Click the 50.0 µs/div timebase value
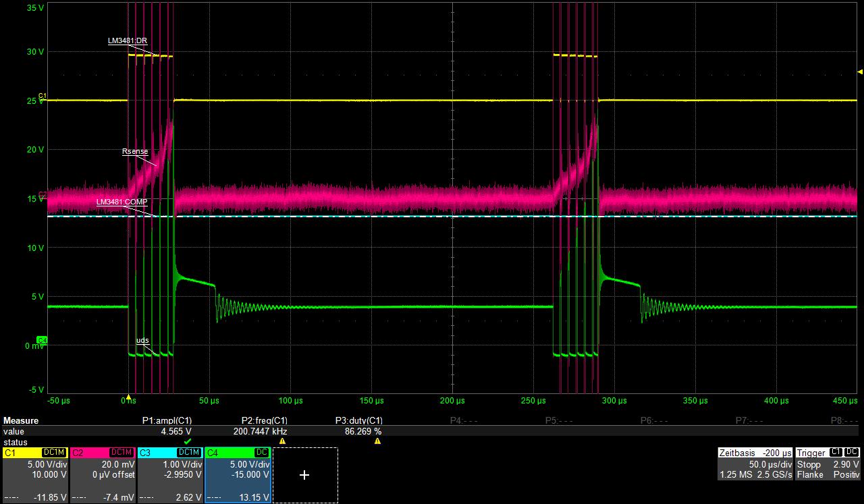 (x=769, y=464)
